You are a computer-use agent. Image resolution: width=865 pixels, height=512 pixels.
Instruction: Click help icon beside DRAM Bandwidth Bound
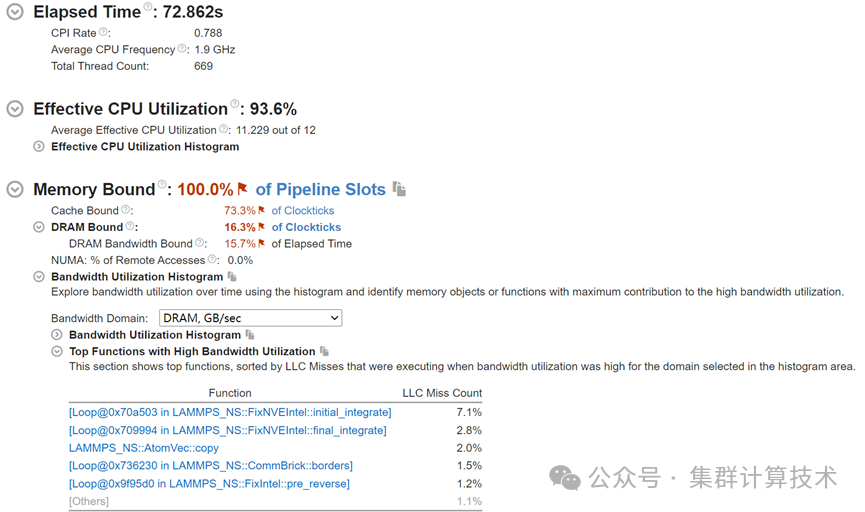(200, 243)
